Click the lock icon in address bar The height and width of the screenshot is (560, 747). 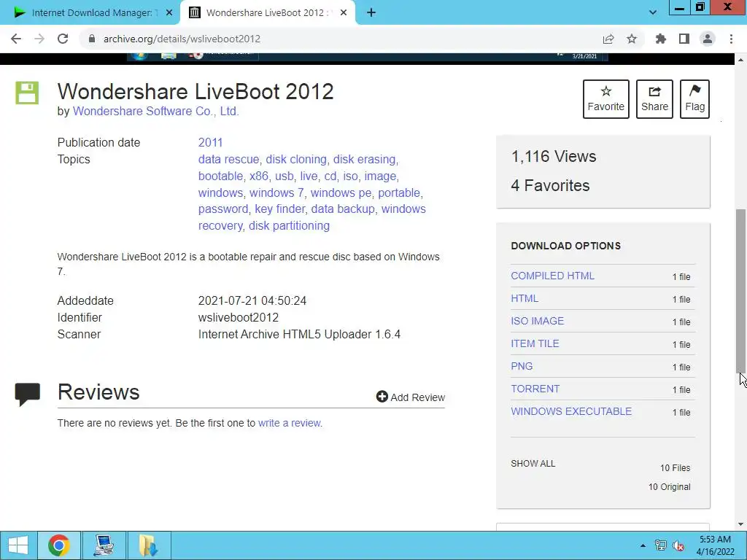pos(92,39)
